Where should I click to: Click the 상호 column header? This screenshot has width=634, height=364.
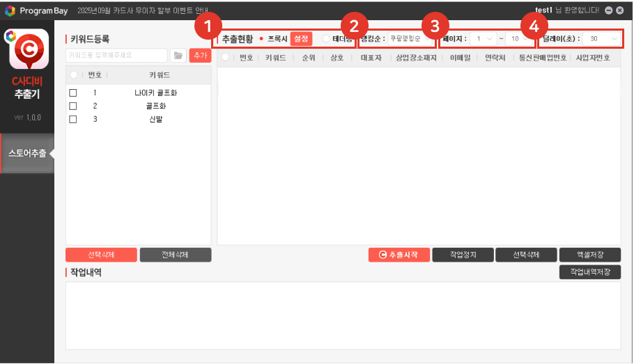[x=337, y=58]
